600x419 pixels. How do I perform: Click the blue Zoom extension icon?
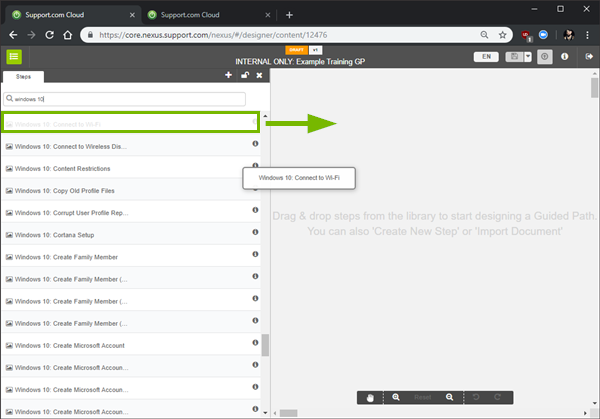click(543, 35)
